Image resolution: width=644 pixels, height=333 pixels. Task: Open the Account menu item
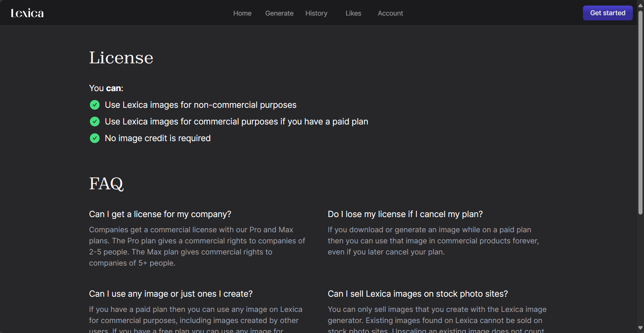click(390, 13)
